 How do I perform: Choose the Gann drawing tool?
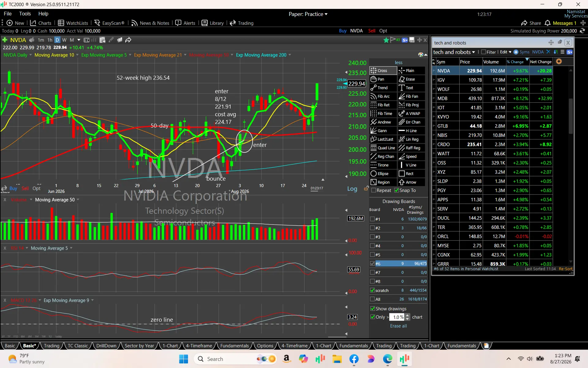(x=383, y=131)
